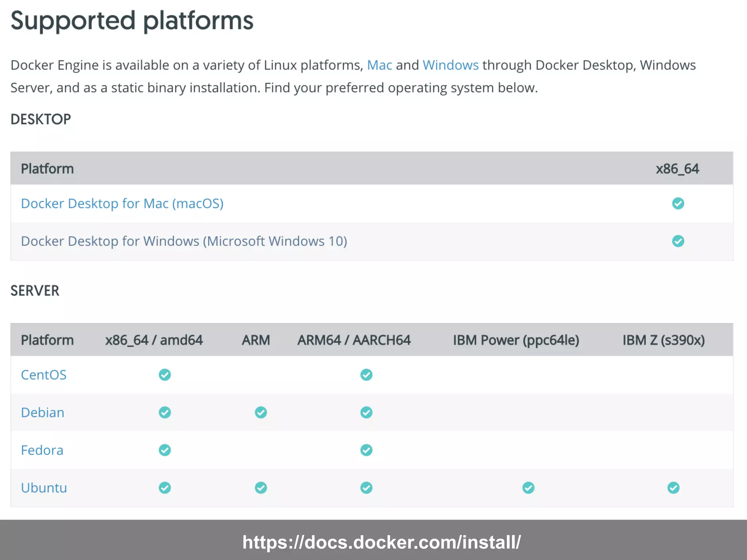Click CentOS ARM64 / AARCH64 checkmark
Viewport: 747px width, 560px height.
(366, 375)
